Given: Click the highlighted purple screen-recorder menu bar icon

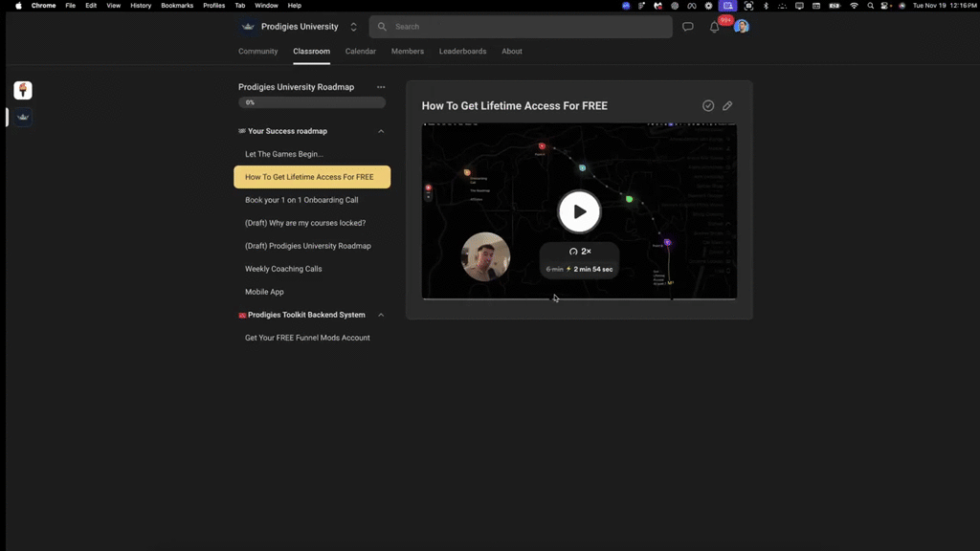Looking at the screenshot, I should pyautogui.click(x=727, y=6).
